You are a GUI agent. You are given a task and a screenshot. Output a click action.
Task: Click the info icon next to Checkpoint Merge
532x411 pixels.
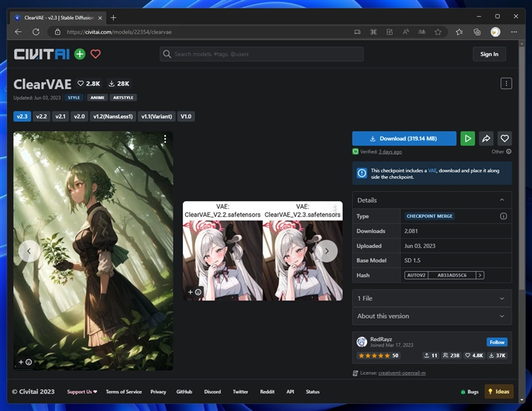click(503, 216)
